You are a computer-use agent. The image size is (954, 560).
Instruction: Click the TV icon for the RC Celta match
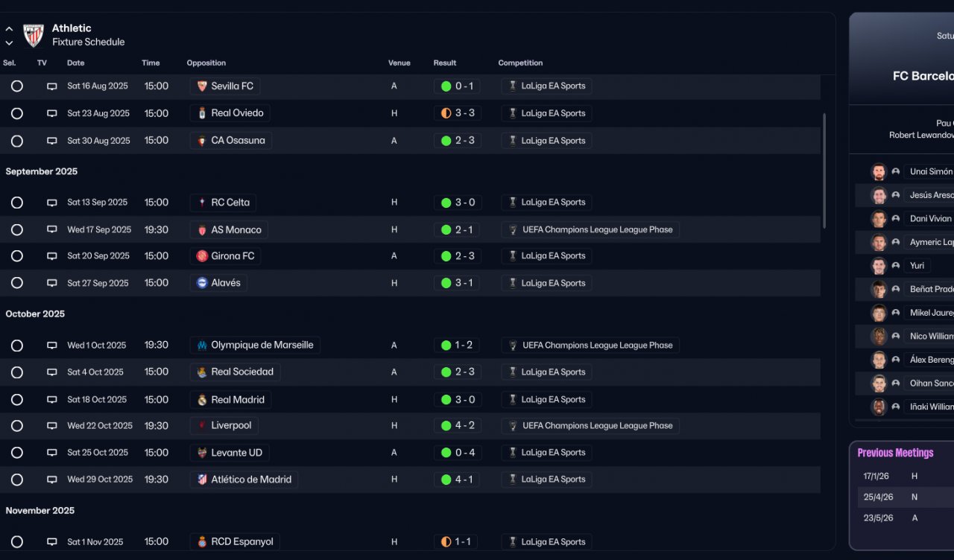52,203
